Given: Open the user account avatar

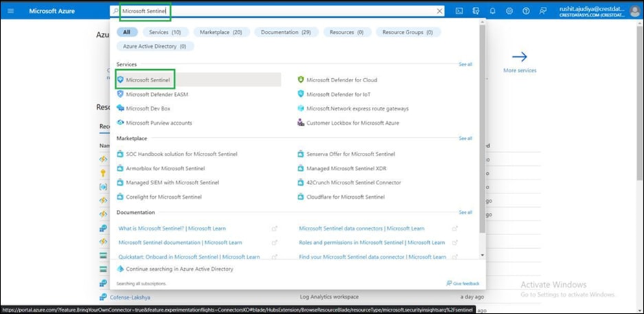Looking at the screenshot, I should tap(634, 11).
